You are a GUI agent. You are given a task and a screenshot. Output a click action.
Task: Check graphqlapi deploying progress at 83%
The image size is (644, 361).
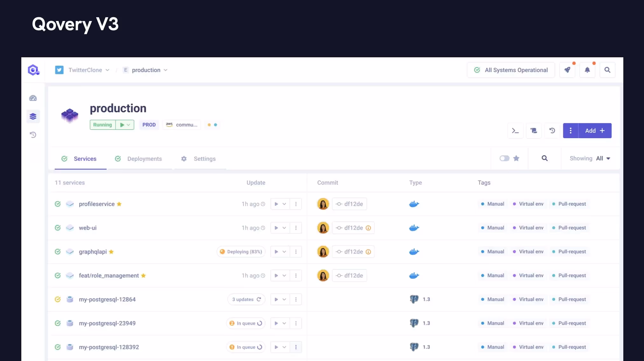tap(241, 251)
